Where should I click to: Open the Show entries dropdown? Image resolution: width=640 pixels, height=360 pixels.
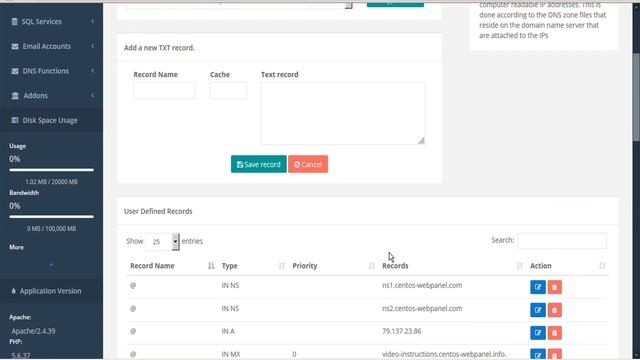[162, 242]
